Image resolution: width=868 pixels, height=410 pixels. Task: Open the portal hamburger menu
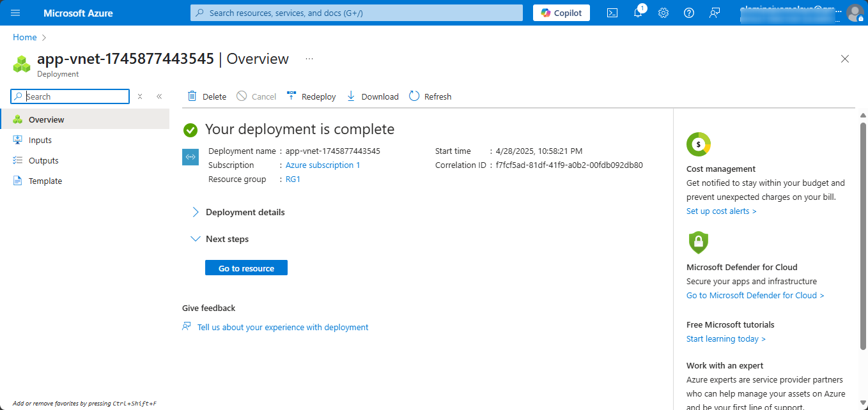tap(16, 13)
